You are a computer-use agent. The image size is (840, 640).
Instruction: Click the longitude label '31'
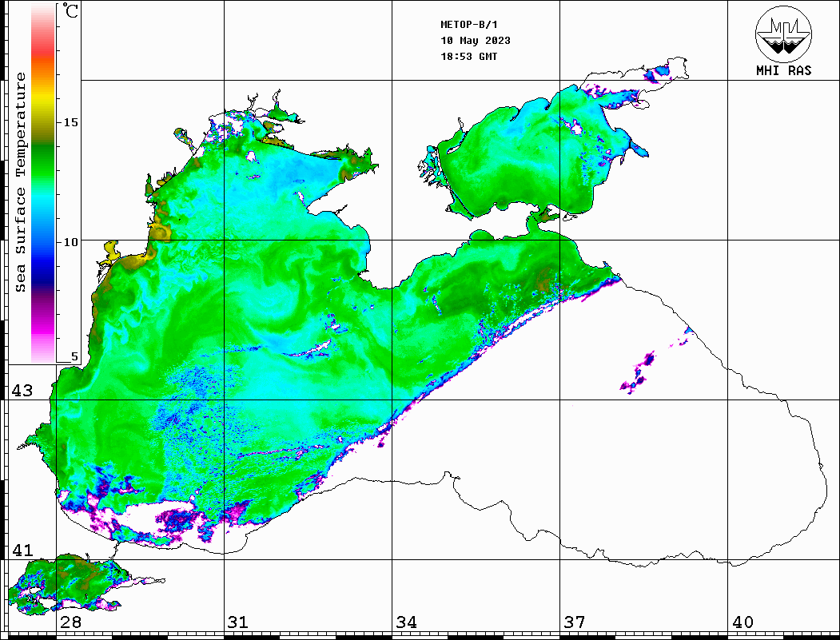click(x=238, y=622)
